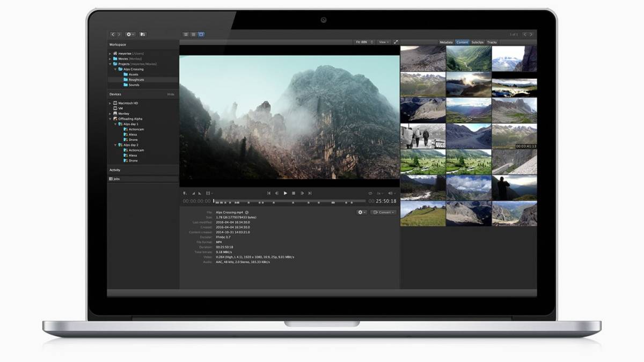Select the thumbnail grid view icon

coord(186,33)
